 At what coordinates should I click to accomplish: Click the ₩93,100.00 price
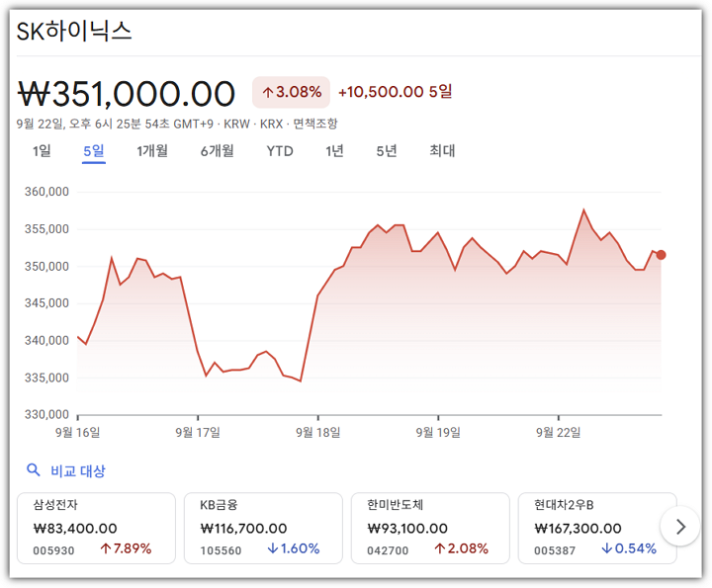tap(407, 528)
